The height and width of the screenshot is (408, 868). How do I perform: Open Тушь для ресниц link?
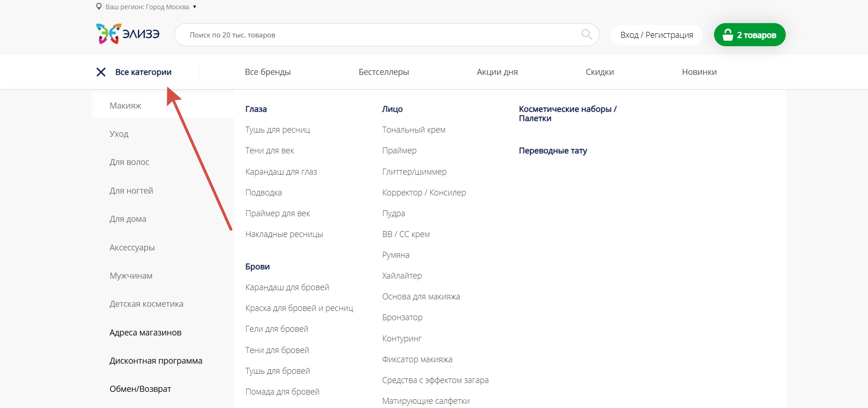tap(277, 130)
